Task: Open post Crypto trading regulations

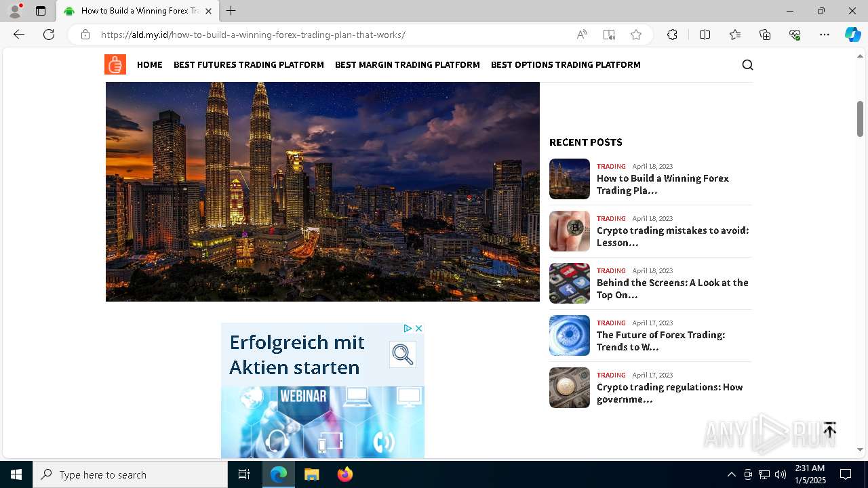Action: click(670, 393)
